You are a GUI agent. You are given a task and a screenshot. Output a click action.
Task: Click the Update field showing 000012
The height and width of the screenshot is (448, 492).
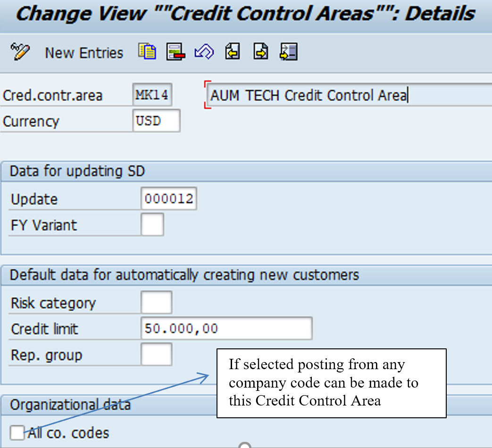coord(168,199)
